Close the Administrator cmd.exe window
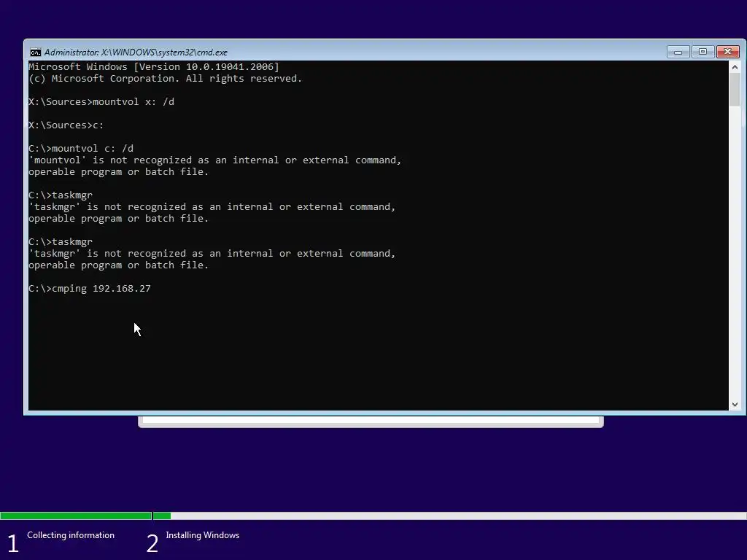The height and width of the screenshot is (560, 747). click(x=727, y=52)
